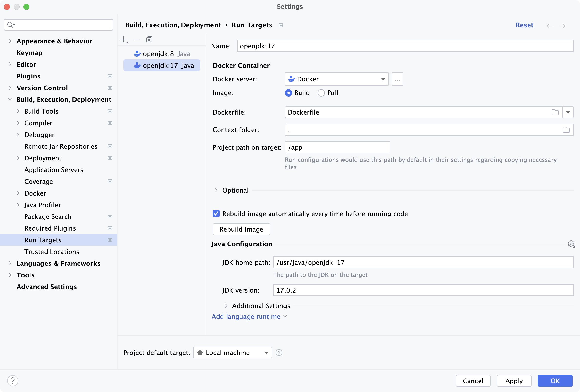Select the Build image option
Screen dimensions: 580x392
(x=288, y=93)
